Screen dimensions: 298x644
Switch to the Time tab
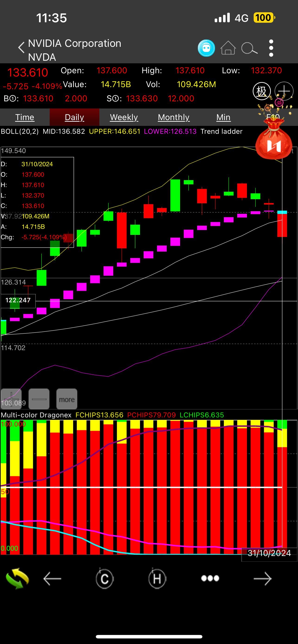pos(25,117)
